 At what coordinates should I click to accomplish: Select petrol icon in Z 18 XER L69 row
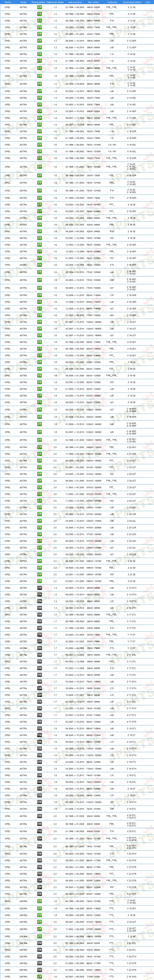pyautogui.click(x=40, y=432)
